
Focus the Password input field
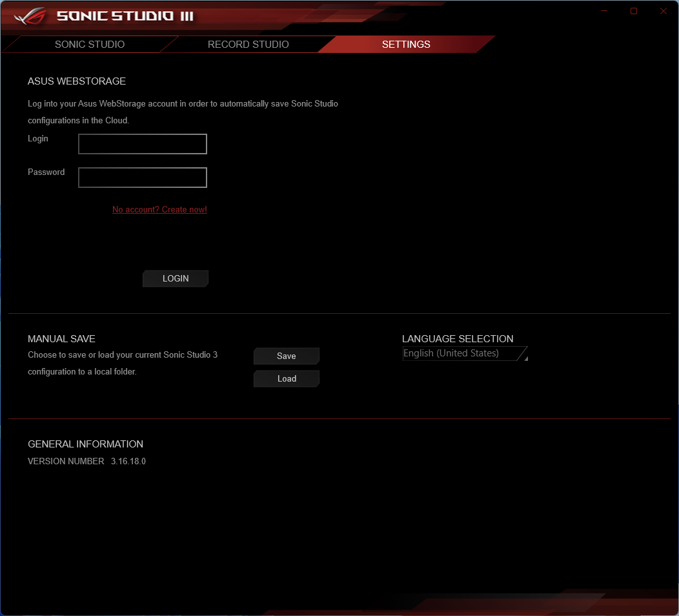[142, 177]
